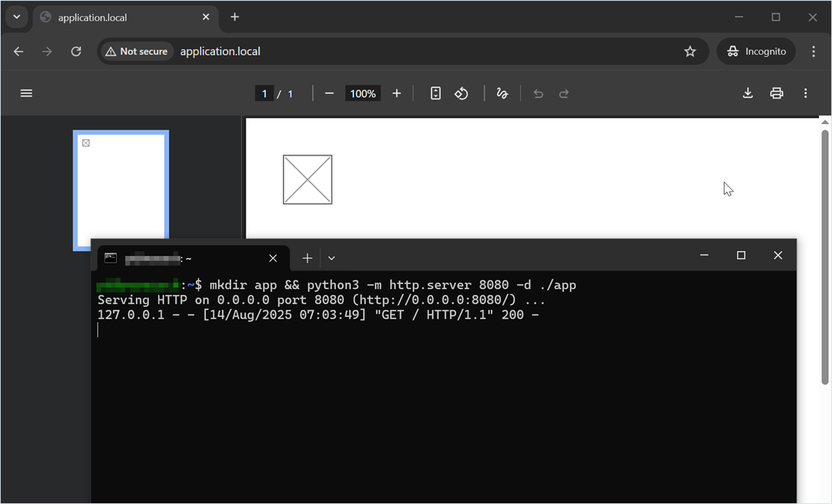Click the zoom out minus button
This screenshot has width=832, height=504.
(329, 93)
